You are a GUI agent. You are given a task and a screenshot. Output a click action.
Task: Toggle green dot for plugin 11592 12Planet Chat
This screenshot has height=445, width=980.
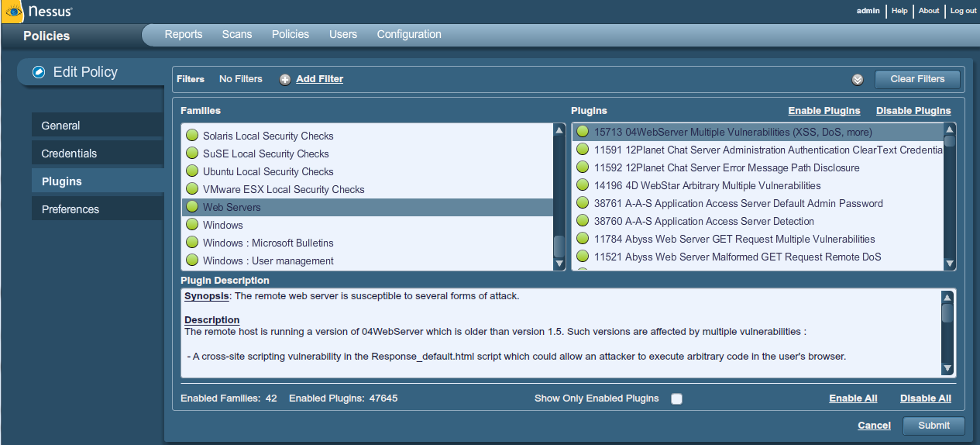(583, 167)
